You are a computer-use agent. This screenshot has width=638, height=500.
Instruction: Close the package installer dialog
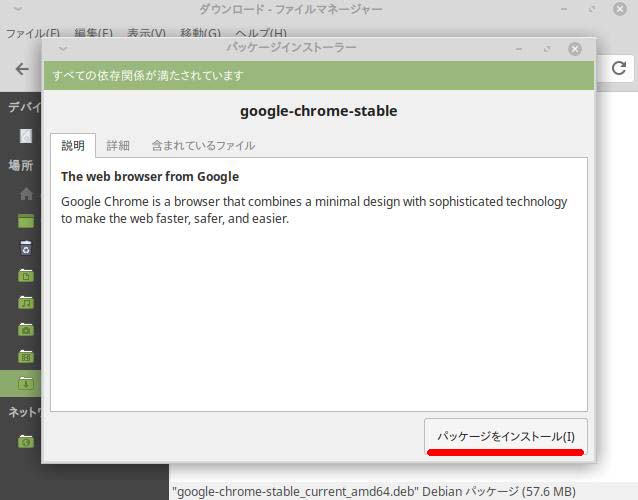(x=575, y=48)
